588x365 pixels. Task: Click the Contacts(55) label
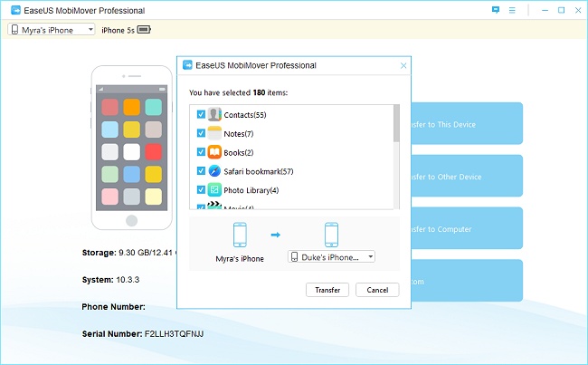(x=245, y=115)
